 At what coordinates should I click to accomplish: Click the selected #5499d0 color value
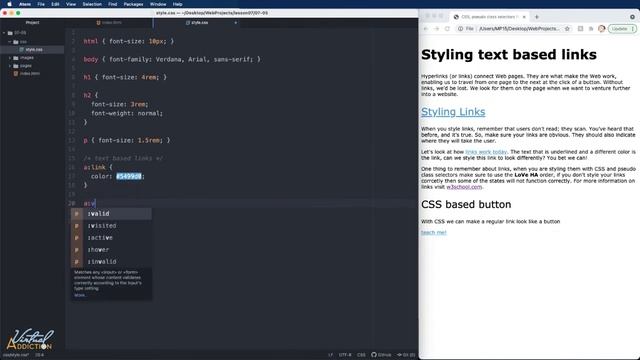[x=129, y=176]
